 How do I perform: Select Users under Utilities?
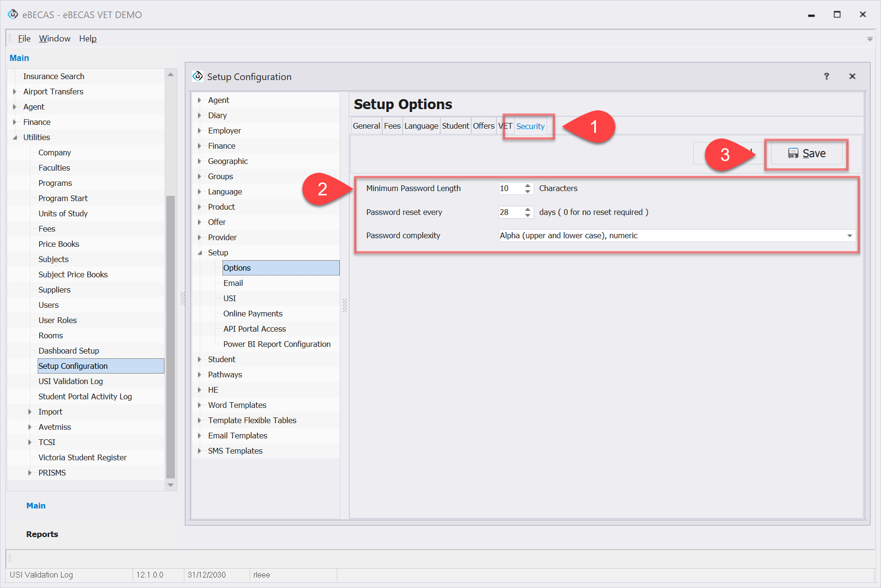[x=49, y=305]
